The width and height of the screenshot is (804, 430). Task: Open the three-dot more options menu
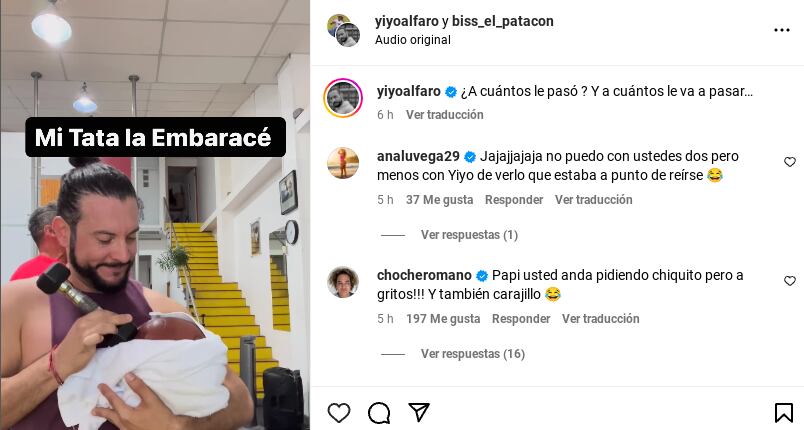(x=781, y=30)
